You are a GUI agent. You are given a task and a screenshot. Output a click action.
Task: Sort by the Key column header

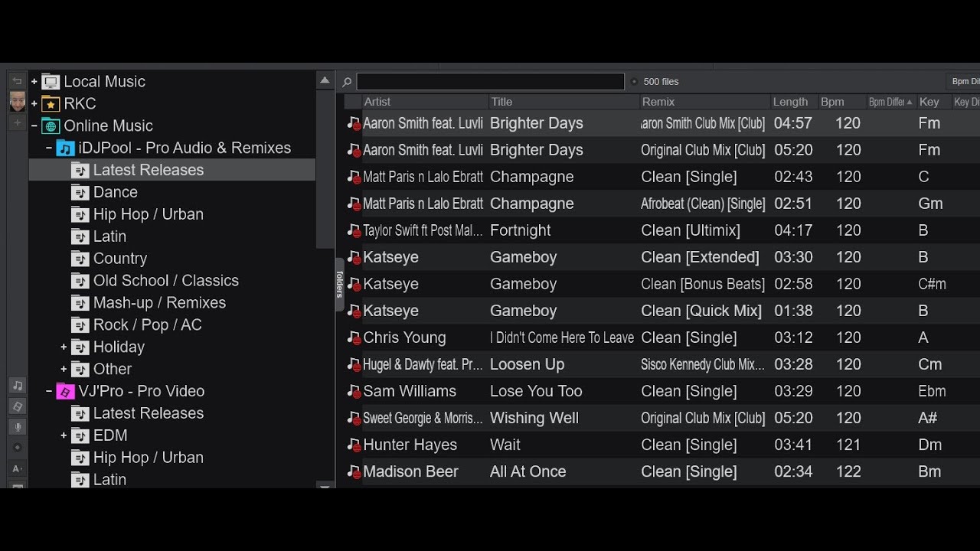point(933,102)
